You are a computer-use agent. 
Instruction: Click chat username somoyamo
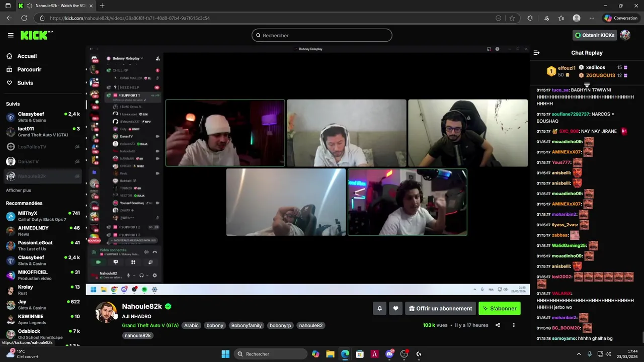point(563,338)
